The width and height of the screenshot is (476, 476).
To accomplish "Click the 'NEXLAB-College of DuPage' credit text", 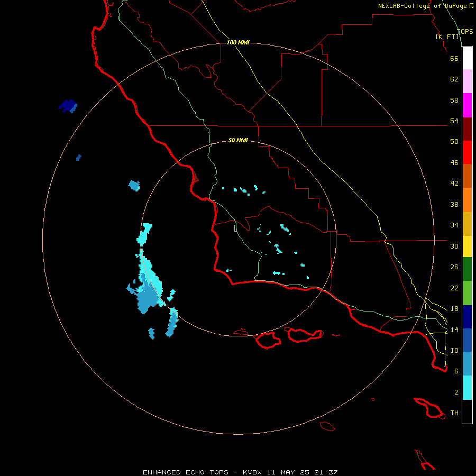I will click(x=423, y=6).
